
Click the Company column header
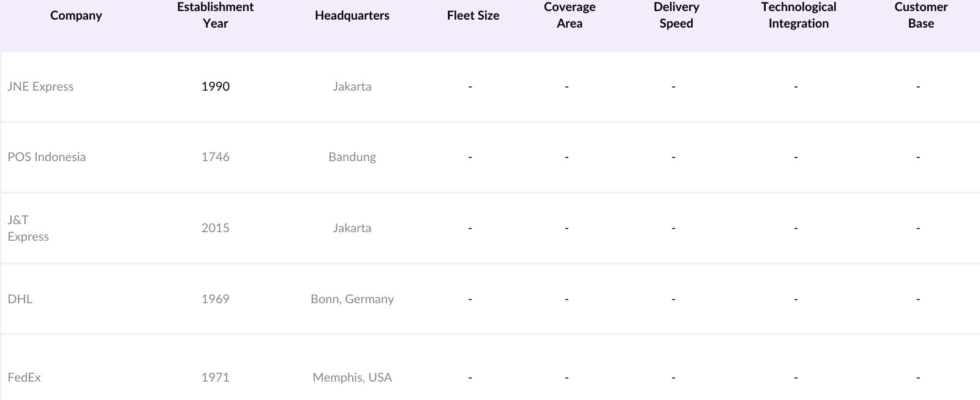pos(76,16)
